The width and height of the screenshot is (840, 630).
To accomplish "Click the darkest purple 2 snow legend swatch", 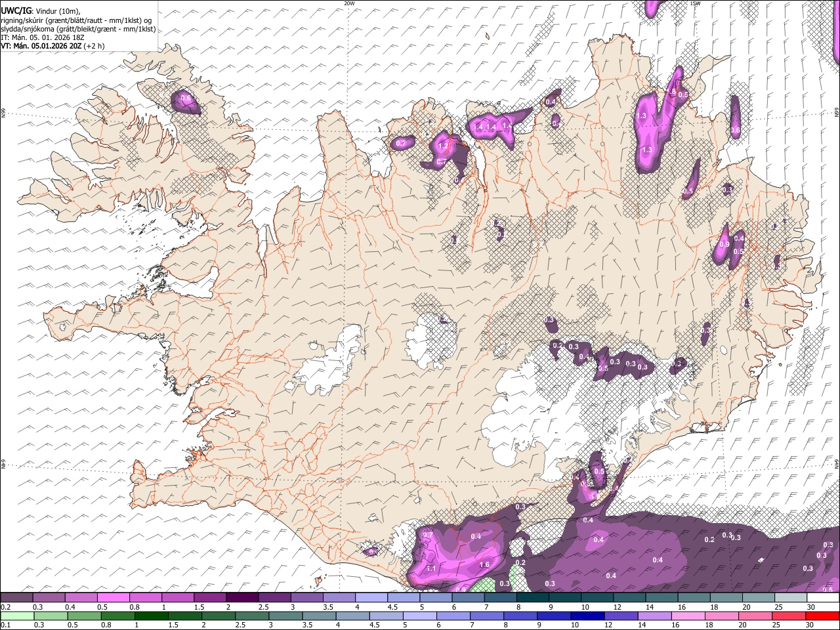I will click(x=242, y=597).
